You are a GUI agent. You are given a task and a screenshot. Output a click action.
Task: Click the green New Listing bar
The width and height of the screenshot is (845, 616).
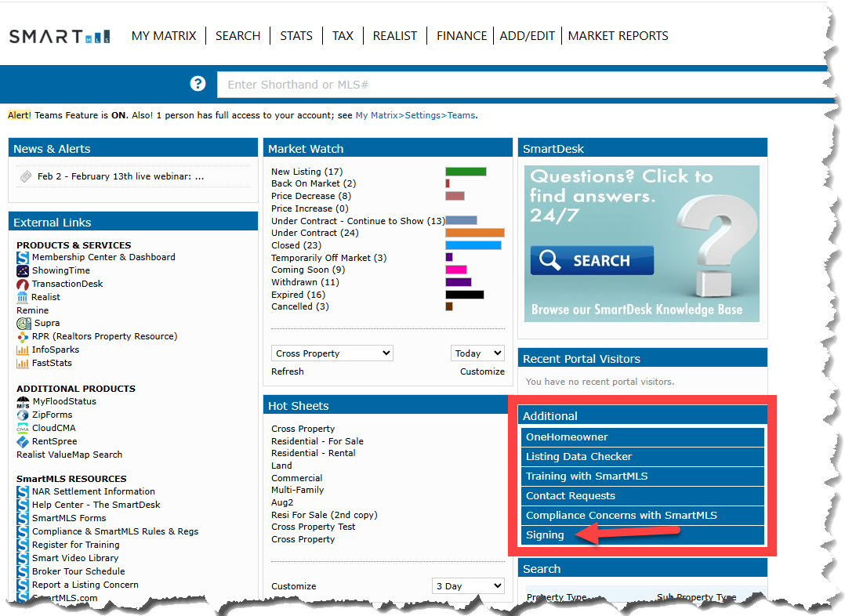click(466, 172)
